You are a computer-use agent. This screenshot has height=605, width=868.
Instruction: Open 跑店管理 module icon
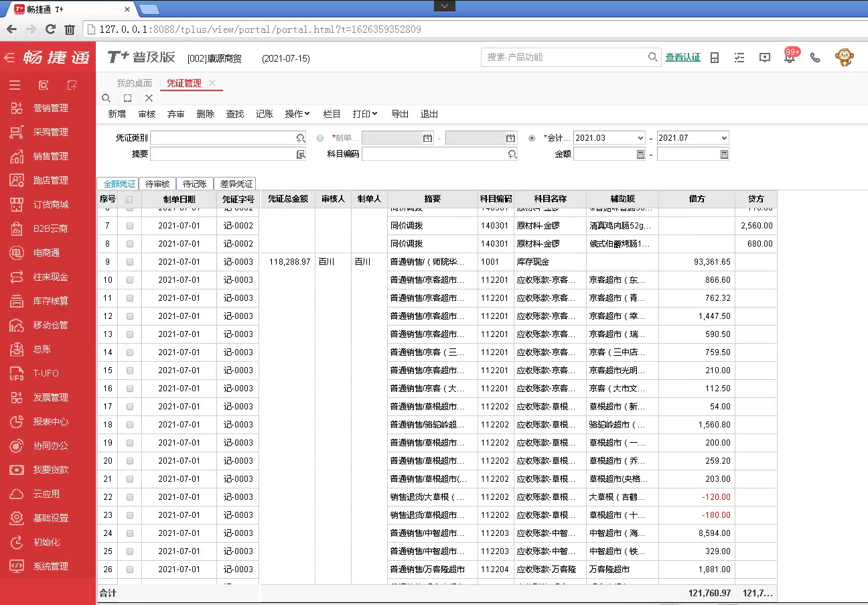(17, 180)
